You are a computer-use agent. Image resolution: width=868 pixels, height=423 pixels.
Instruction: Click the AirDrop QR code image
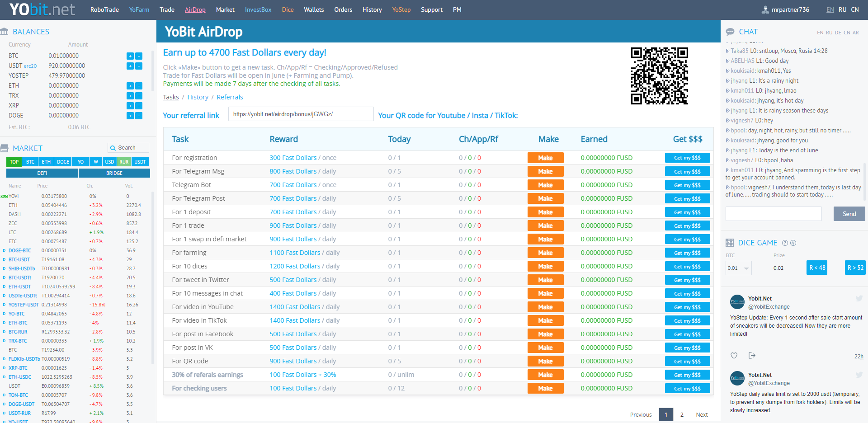[x=659, y=76]
